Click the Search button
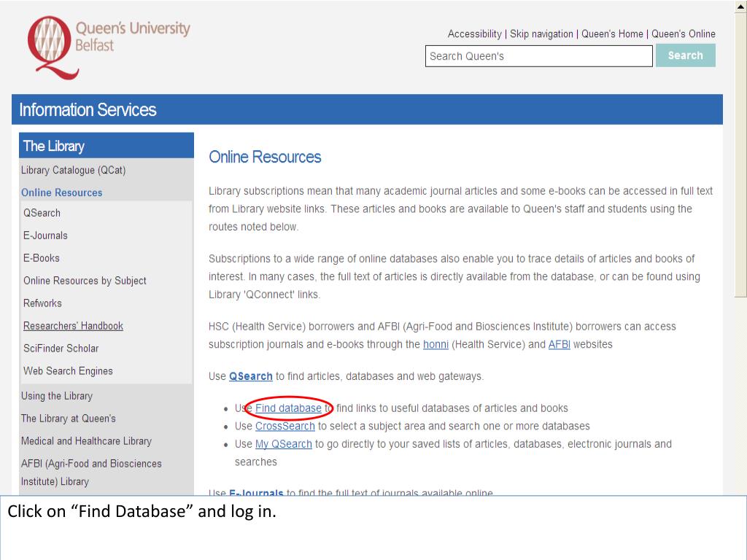Screen dimensions: 747x560 click(686, 55)
